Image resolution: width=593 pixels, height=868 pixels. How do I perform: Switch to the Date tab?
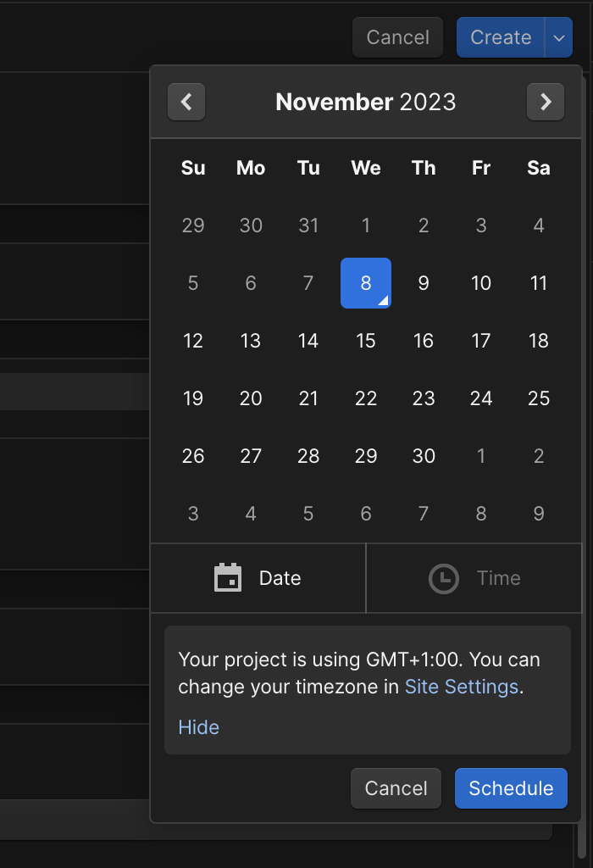(258, 578)
